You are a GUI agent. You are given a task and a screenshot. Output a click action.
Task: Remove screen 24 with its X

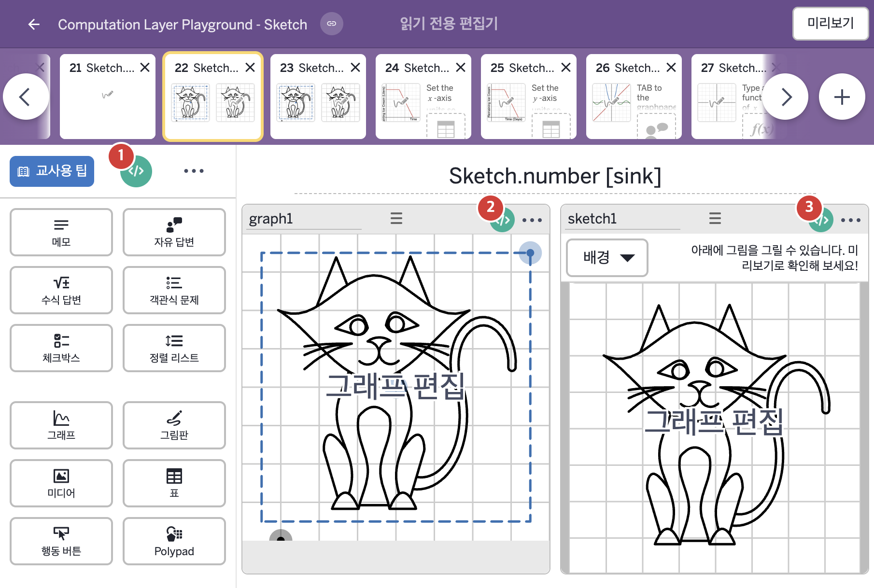(x=461, y=68)
